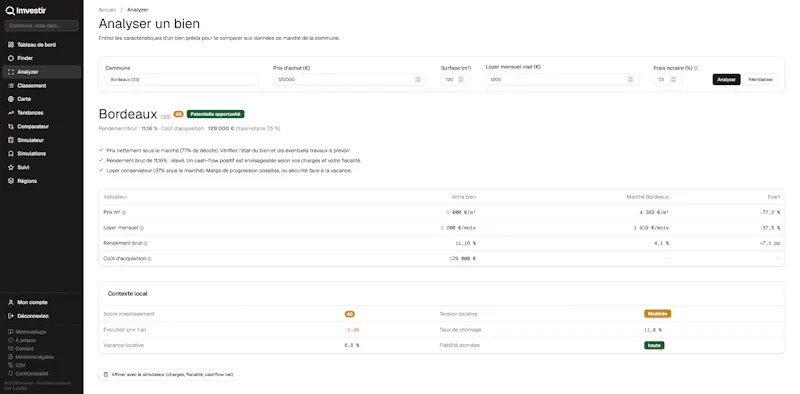Click info icon beside Frais notaire label
Screen dimensions: 800x394
pos(696,68)
